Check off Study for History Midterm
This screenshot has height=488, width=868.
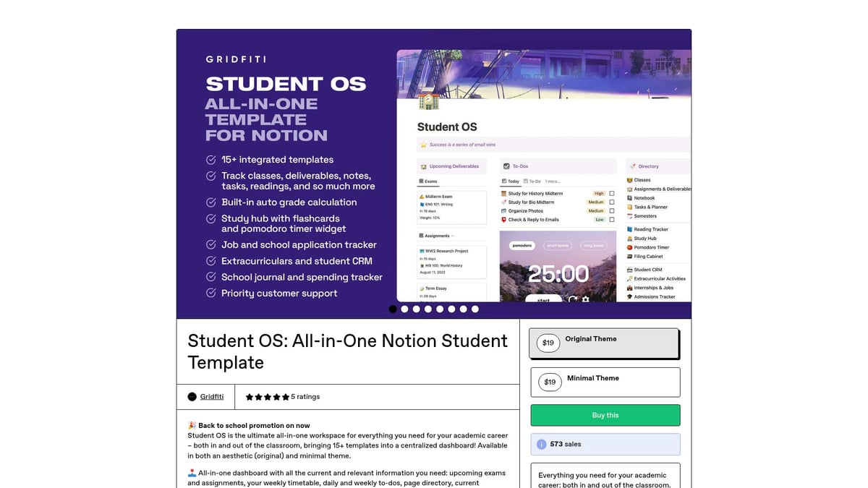[612, 194]
